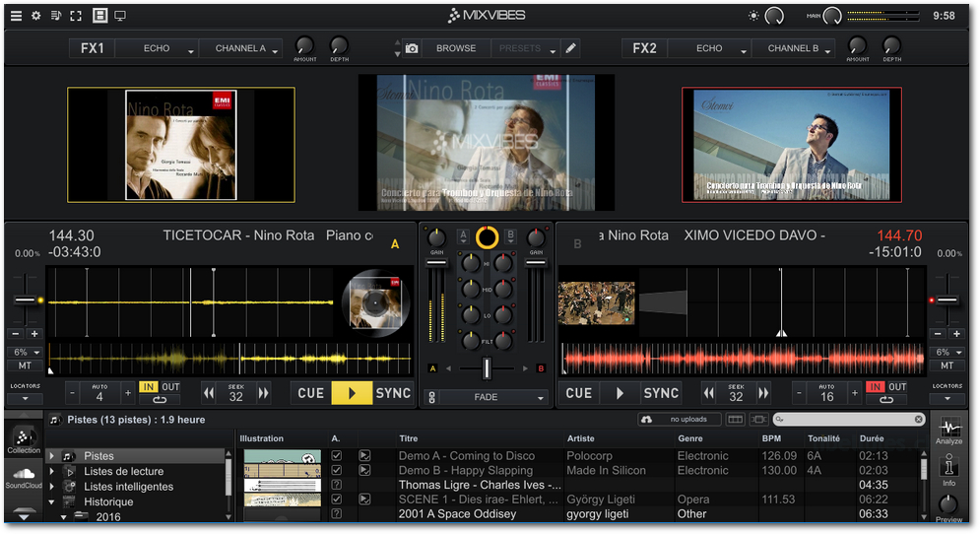Image resolution: width=980 pixels, height=534 pixels.
Task: Select Listes intelligentes in the tree
Action: pyautogui.click(x=128, y=487)
